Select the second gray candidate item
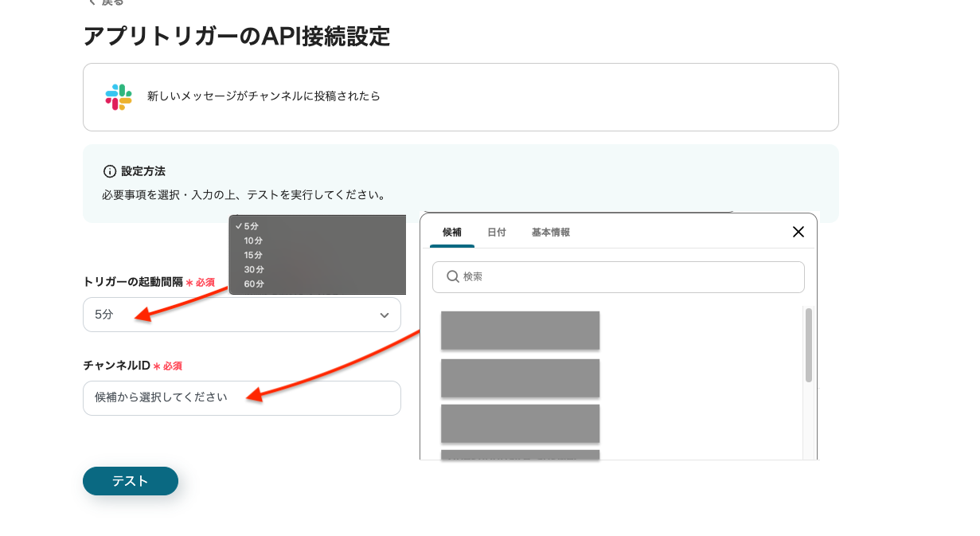This screenshot has height=536, width=980. [x=520, y=378]
